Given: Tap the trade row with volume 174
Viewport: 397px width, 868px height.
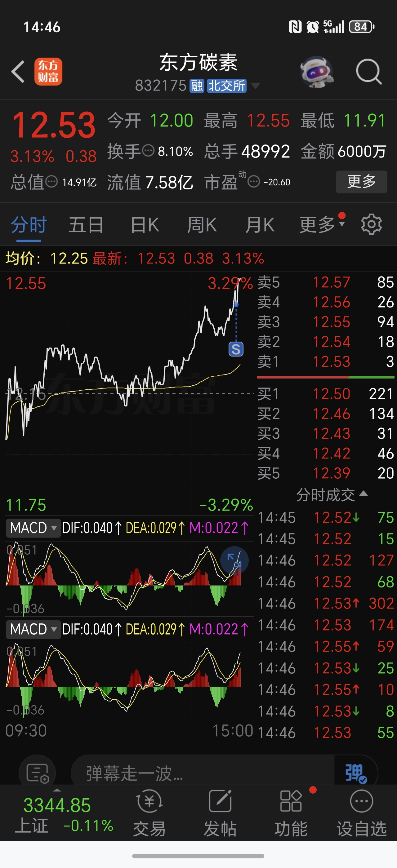Looking at the screenshot, I should click(x=326, y=625).
